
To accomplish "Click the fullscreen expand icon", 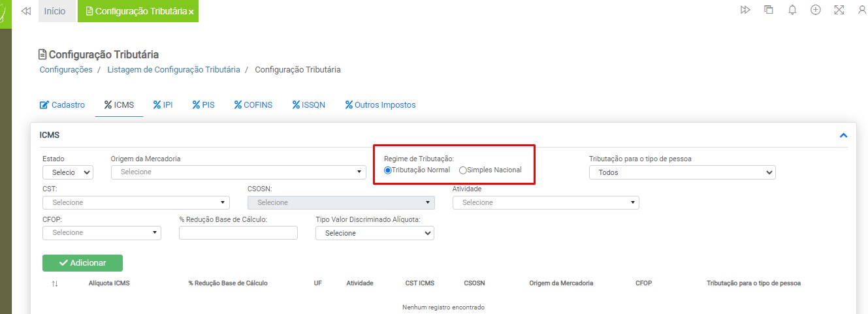I will pos(839,10).
